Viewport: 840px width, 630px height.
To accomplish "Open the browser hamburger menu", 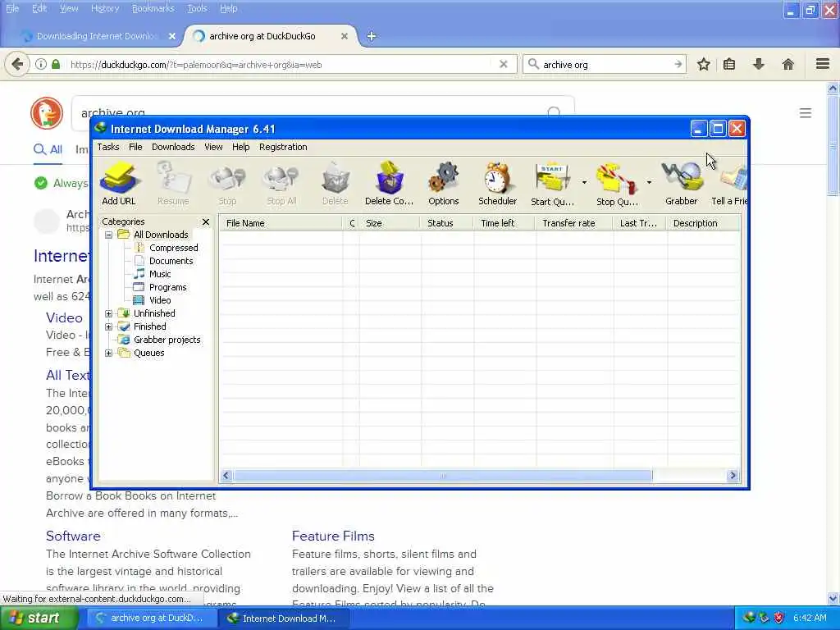I will coord(823,64).
